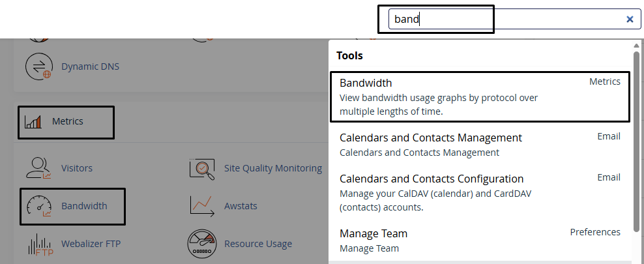The height and width of the screenshot is (264, 644).
Task: Select the Bandwidth search result
Action: click(480, 97)
